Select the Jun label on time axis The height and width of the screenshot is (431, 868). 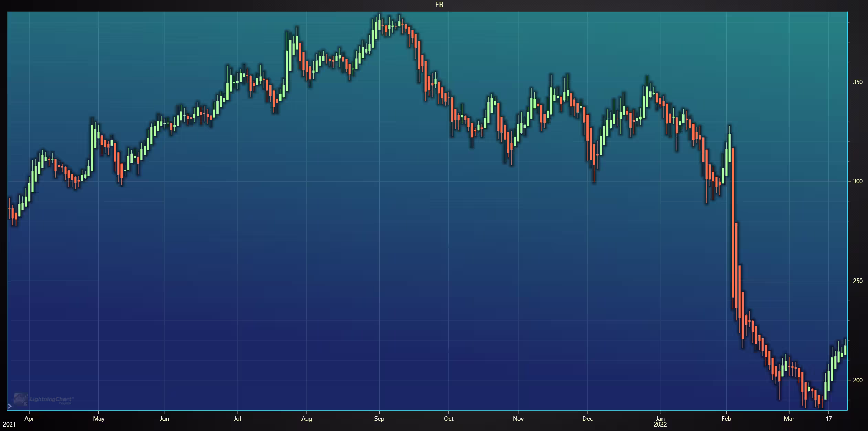165,419
